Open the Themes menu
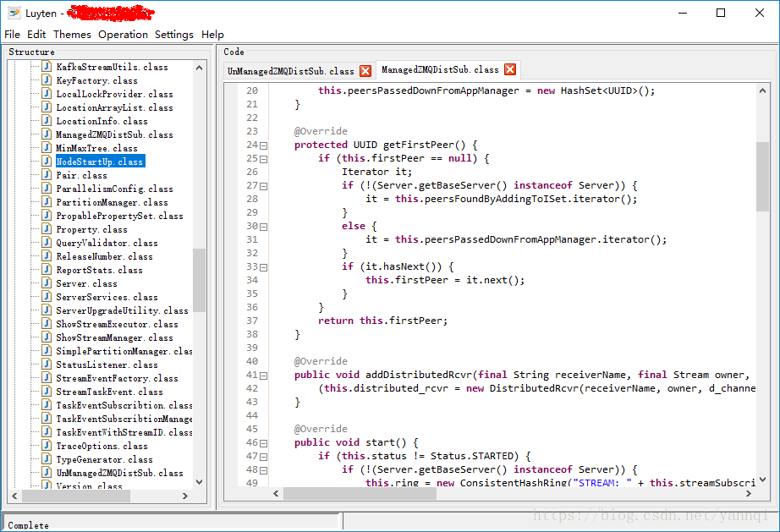The image size is (780, 532). click(72, 35)
